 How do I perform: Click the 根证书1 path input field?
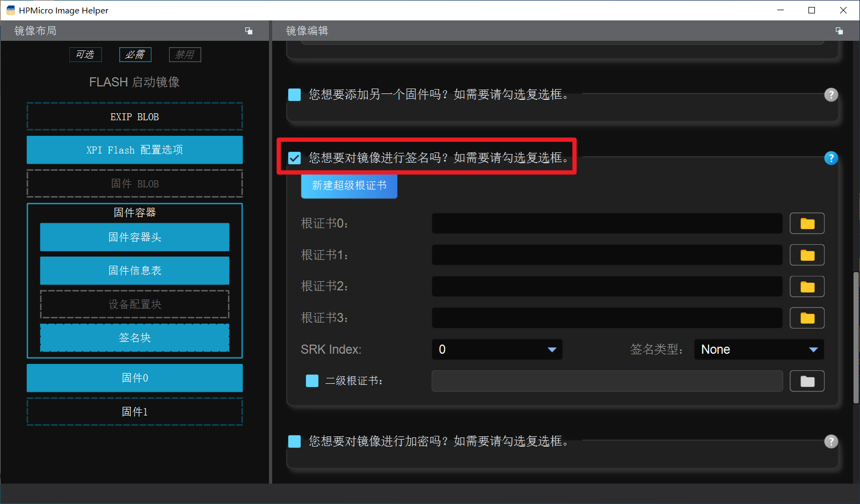click(x=607, y=255)
